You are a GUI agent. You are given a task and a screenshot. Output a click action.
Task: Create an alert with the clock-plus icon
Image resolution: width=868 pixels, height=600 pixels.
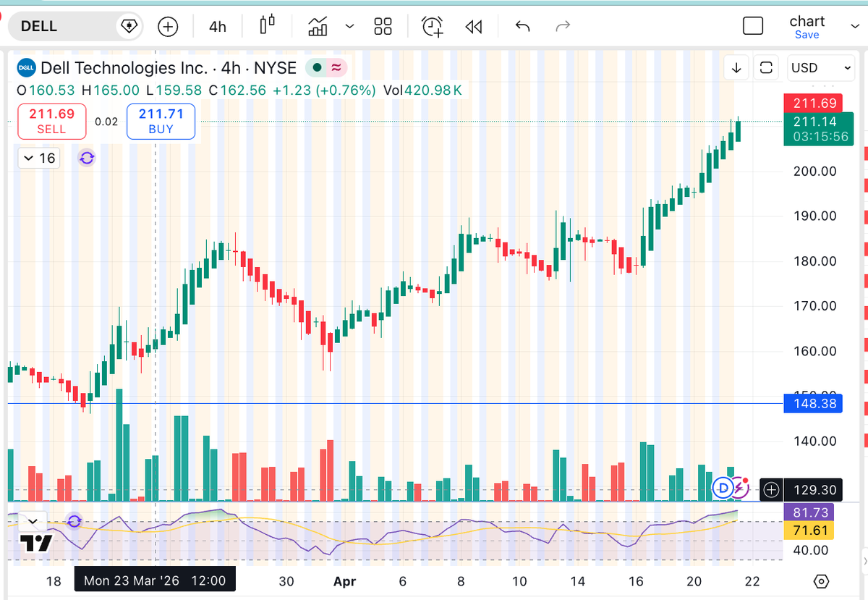point(433,27)
